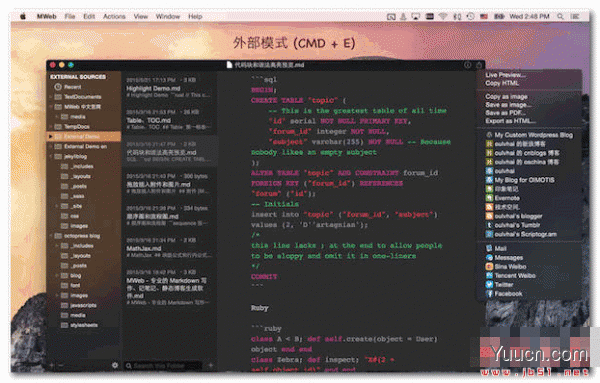
Task: Expand the TempDocs folder arrow
Action: [x=50, y=127]
